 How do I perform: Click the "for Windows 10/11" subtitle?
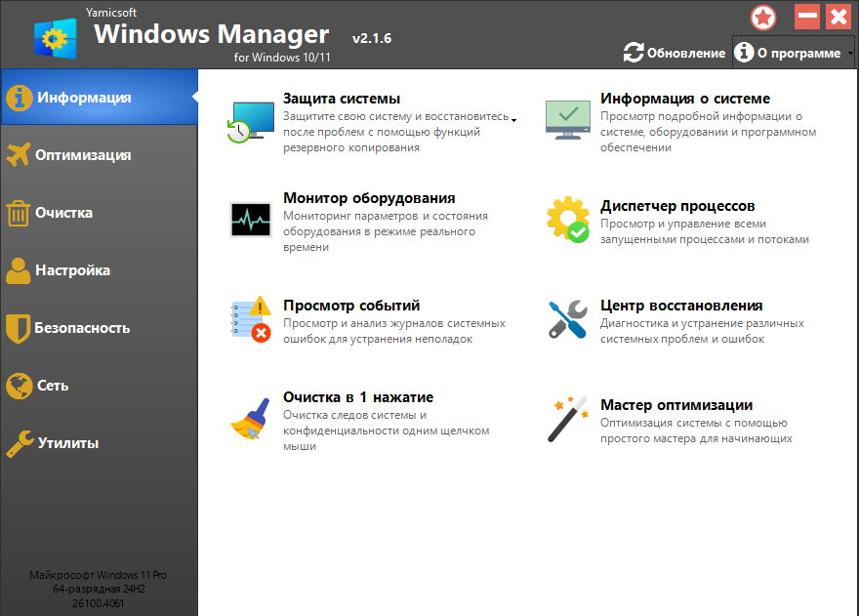[282, 58]
